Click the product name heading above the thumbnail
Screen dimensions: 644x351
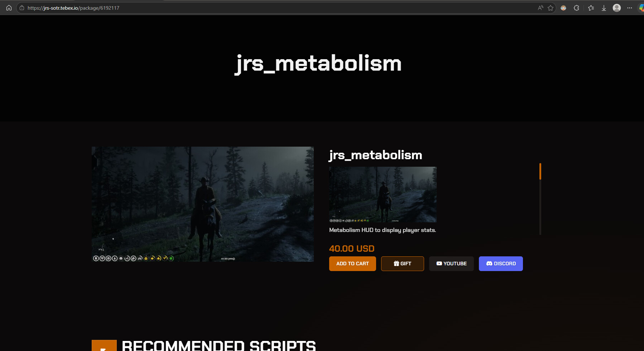click(376, 155)
